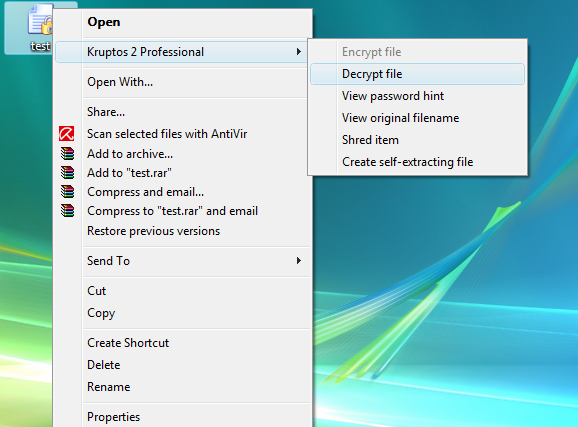Click WinRAR icon beside Compress and email...
Screen dimensions: 578x427
click(x=67, y=192)
